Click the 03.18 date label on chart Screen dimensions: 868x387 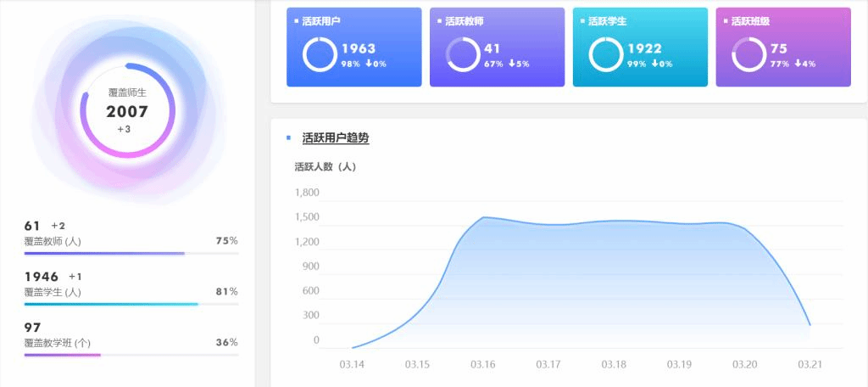[614, 365]
